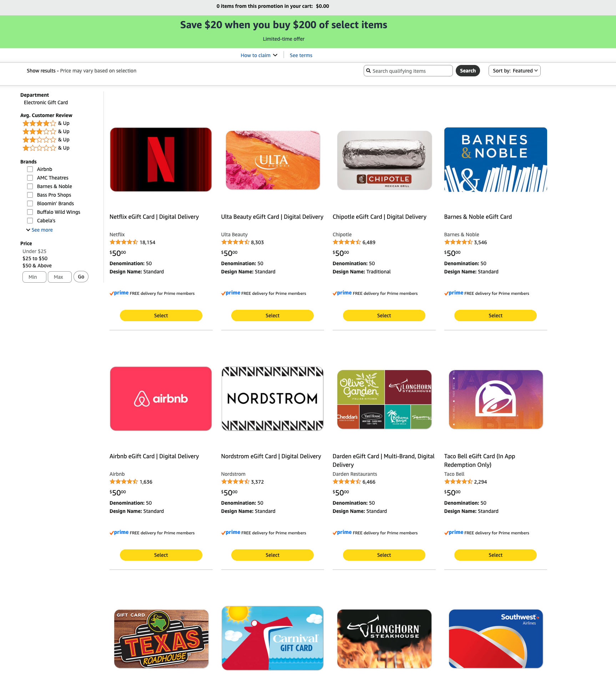616x681 pixels.
Task: Open the Sort by Featured dropdown
Action: click(x=514, y=71)
